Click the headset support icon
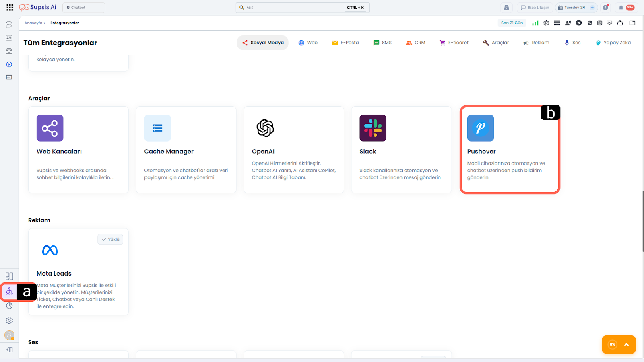Image resolution: width=644 pixels, height=362 pixels. (x=620, y=23)
